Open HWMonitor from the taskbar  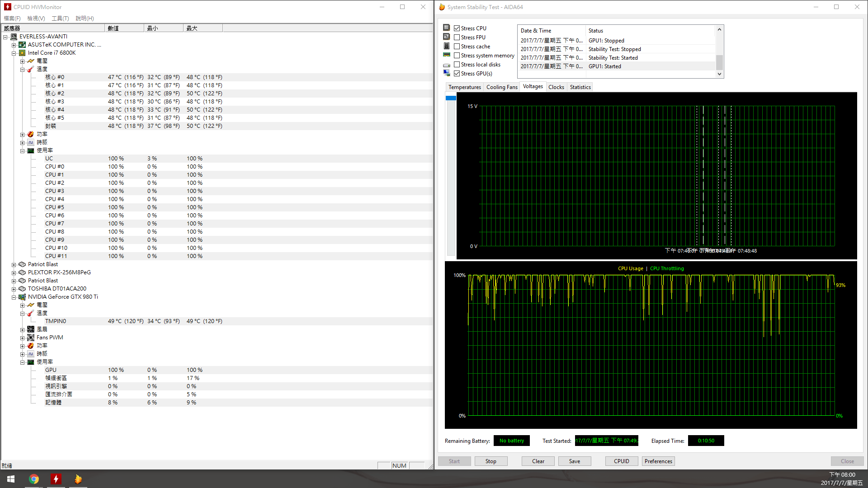point(56,479)
